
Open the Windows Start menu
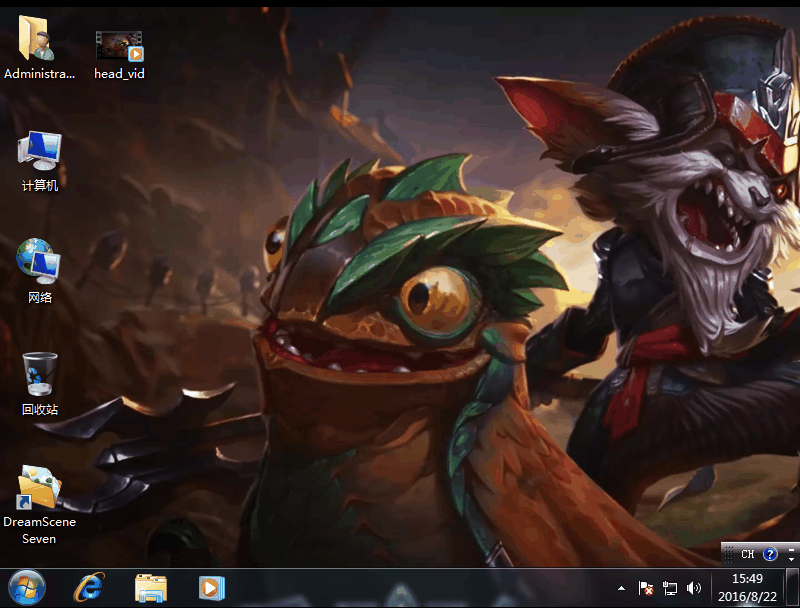tap(27, 588)
